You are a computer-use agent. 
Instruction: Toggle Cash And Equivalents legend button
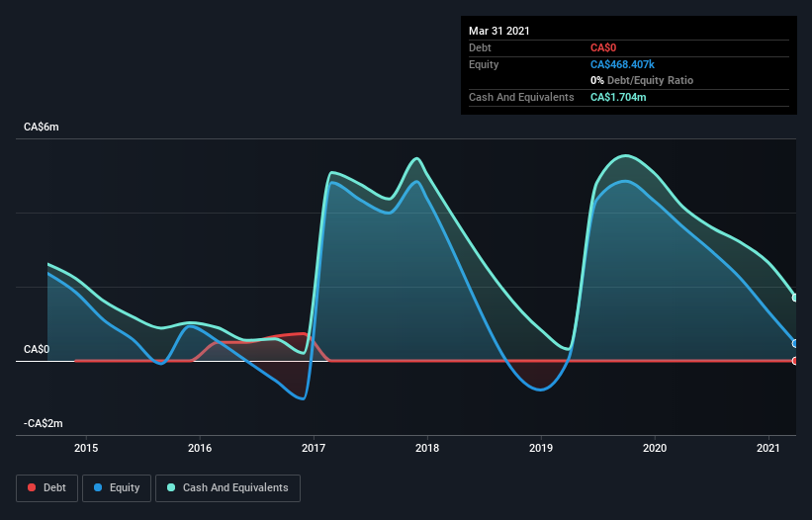click(227, 488)
